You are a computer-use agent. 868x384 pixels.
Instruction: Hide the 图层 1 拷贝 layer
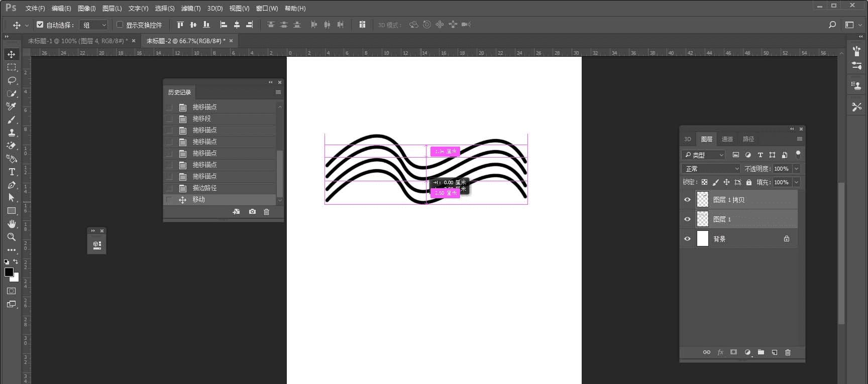click(x=687, y=200)
